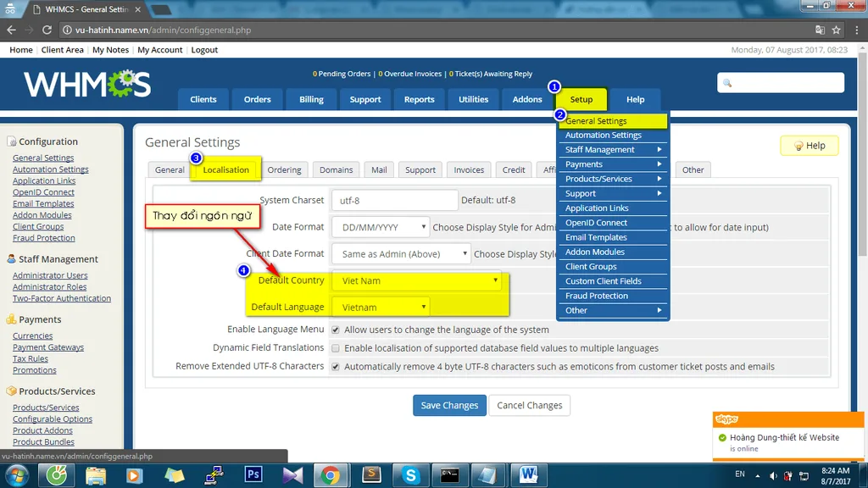Switch to the Domains tab
This screenshot has height=488, width=868.
336,169
